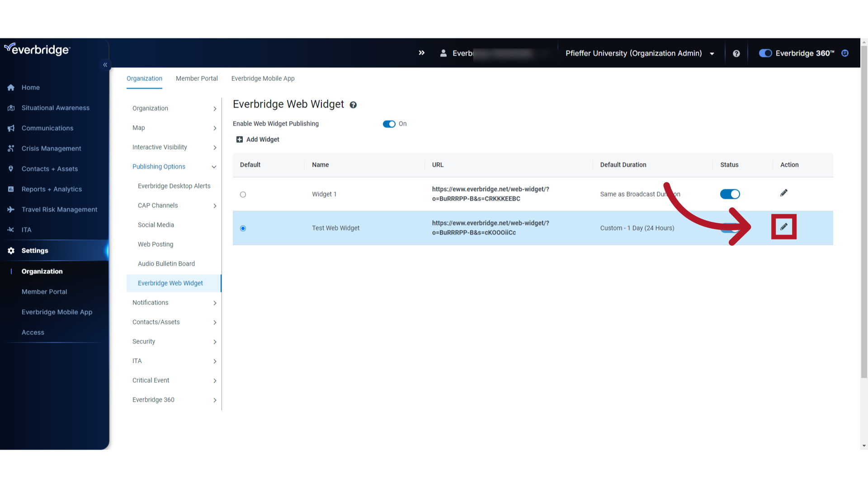Click the settings gear icon in sidebar
Viewport: 868px width, 488px height.
pos(11,250)
